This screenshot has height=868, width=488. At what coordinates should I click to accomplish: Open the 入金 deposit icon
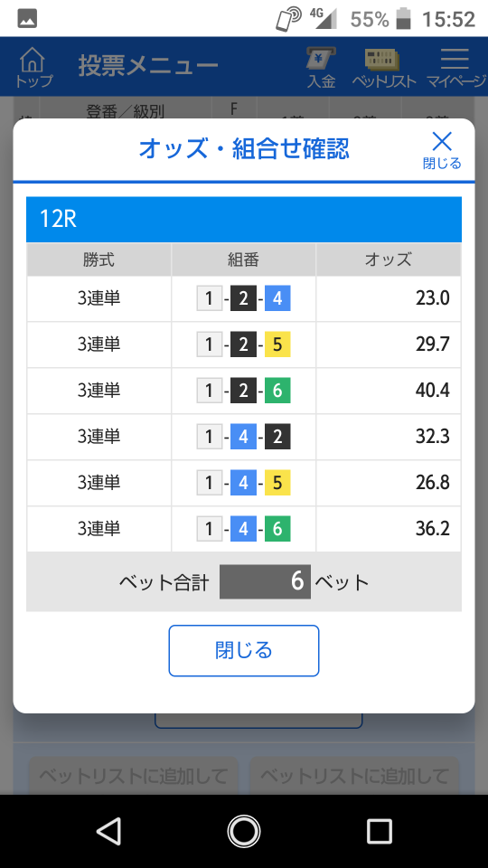(x=322, y=66)
